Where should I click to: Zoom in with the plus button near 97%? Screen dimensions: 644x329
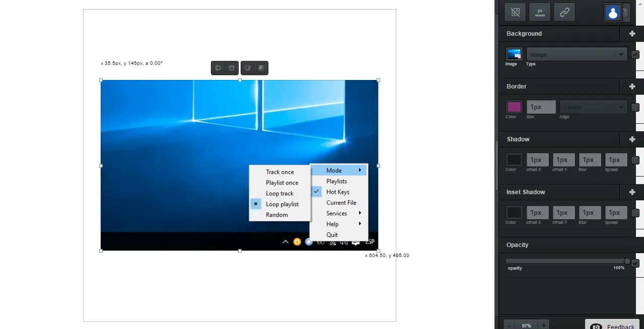(x=543, y=325)
